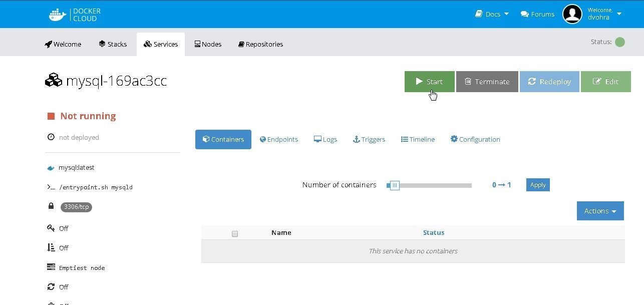The image size is (644, 305).
Task: Click the key icon beside its Off setting
Action: [x=51, y=228]
